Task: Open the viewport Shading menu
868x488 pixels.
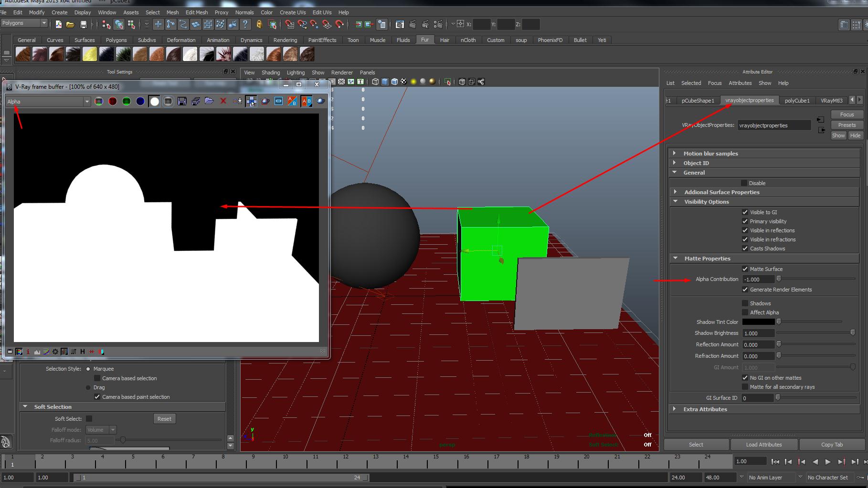Action: (271, 73)
